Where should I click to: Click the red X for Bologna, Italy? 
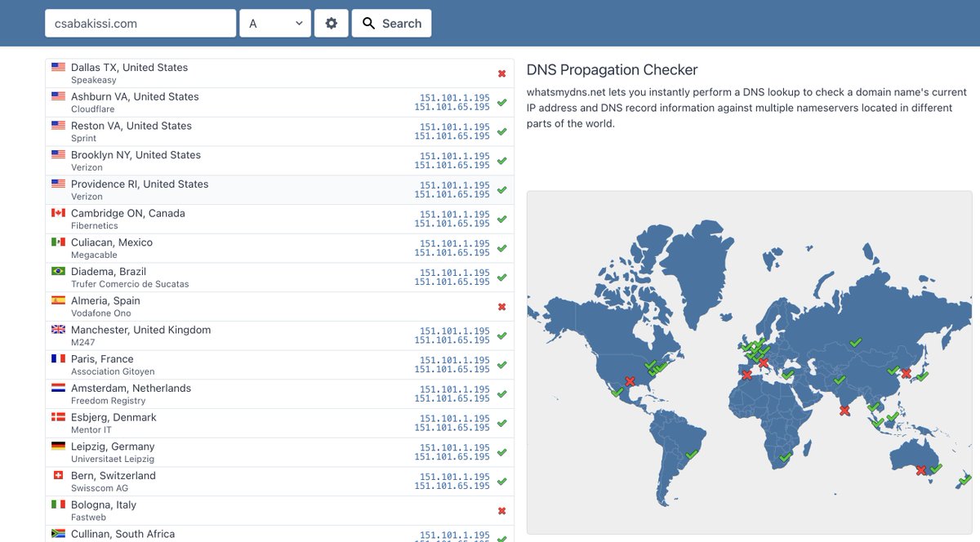[501, 511]
